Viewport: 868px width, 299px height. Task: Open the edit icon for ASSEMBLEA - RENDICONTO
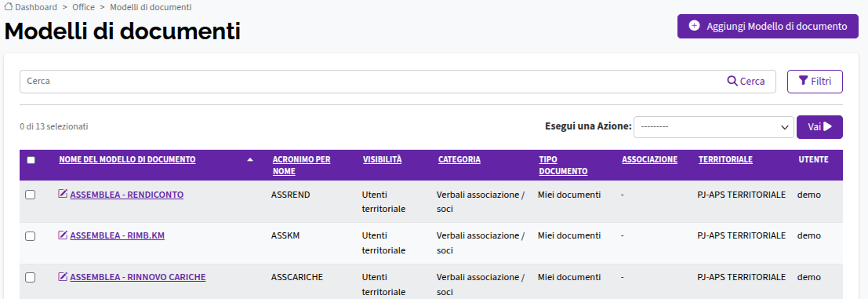tap(63, 194)
